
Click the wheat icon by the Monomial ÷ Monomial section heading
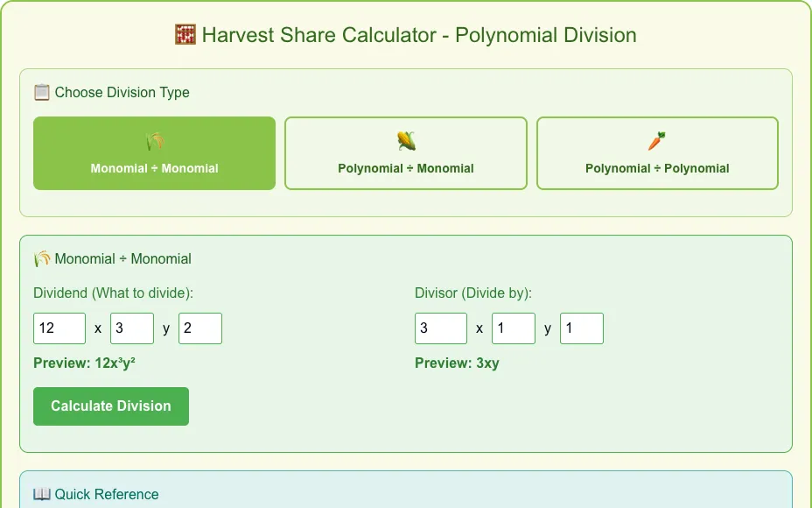pyautogui.click(x=42, y=258)
